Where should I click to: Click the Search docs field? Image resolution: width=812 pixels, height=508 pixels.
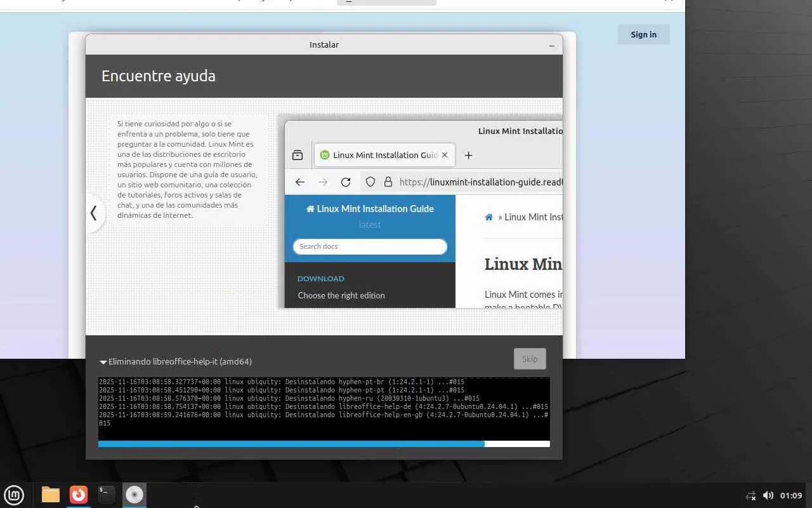(x=370, y=246)
